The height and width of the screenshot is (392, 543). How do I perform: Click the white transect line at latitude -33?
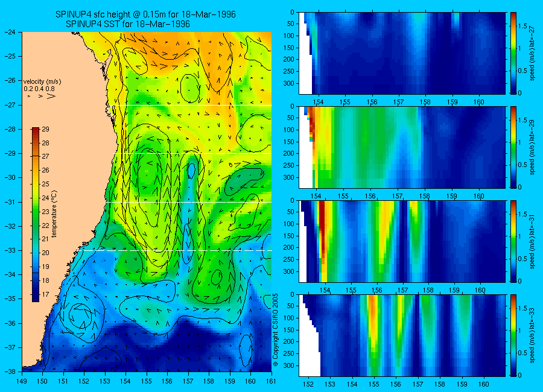(x=175, y=250)
